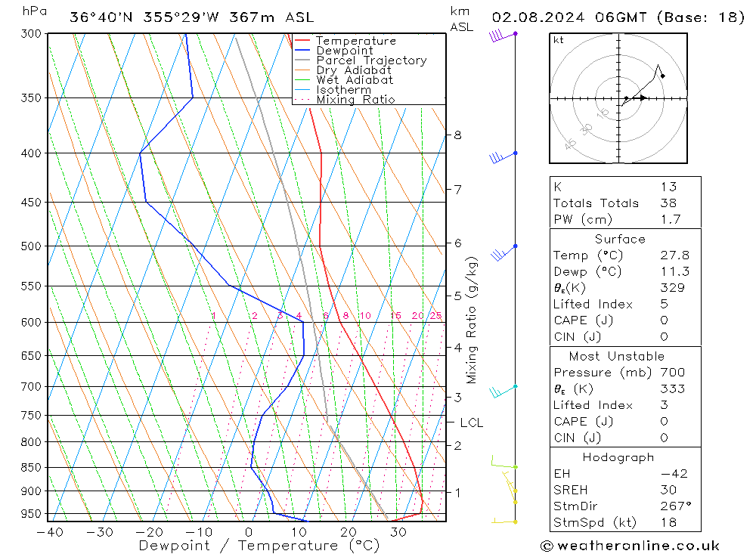Click the '©weatheronline.co.uk' credit text

[631, 546]
